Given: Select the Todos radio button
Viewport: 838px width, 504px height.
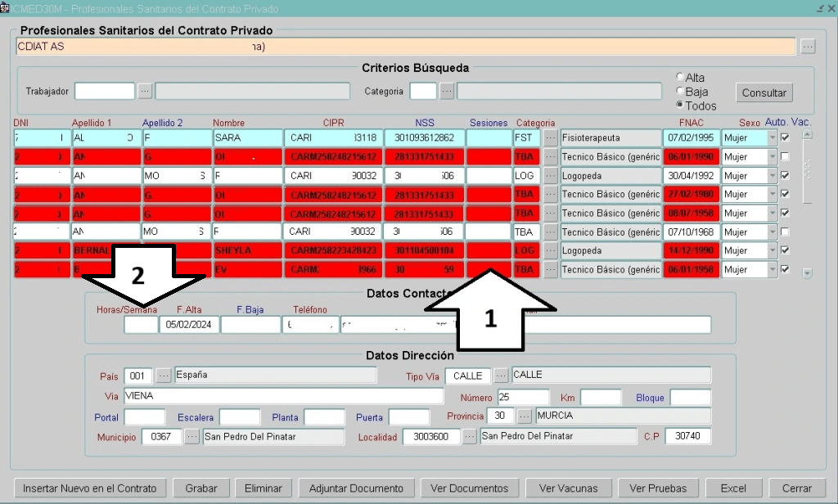Looking at the screenshot, I should [x=680, y=106].
